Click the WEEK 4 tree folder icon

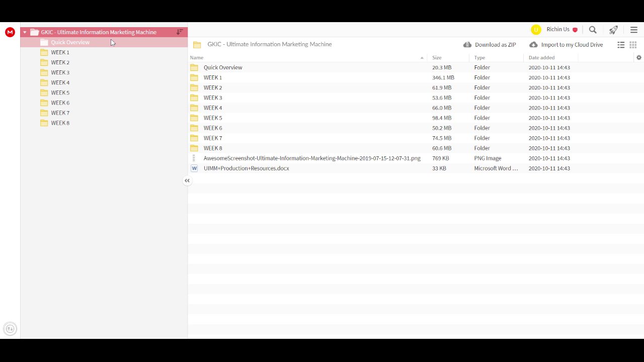[44, 82]
